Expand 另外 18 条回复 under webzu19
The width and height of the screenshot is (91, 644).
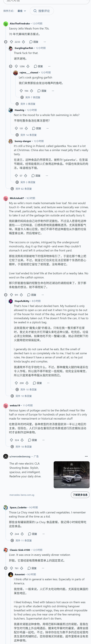pyautogui.click(x=22, y=446)
